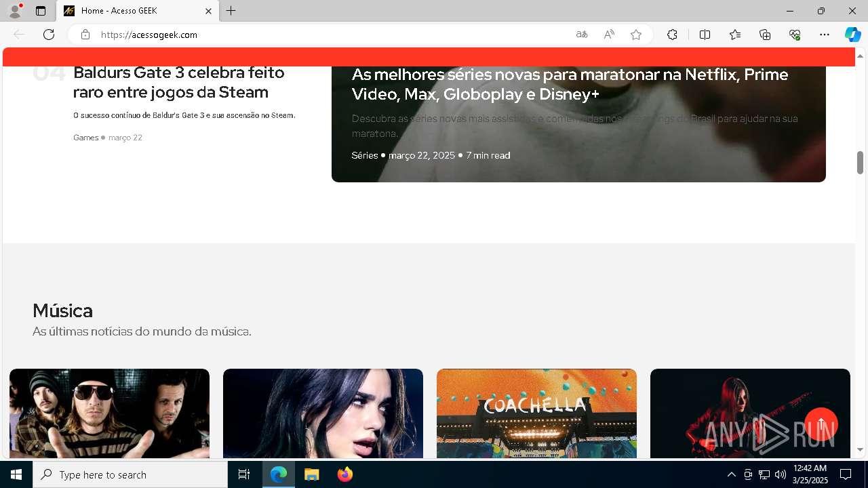Click the red scroll-to-top button
Viewport: 868px width, 488px height.
[x=821, y=424]
